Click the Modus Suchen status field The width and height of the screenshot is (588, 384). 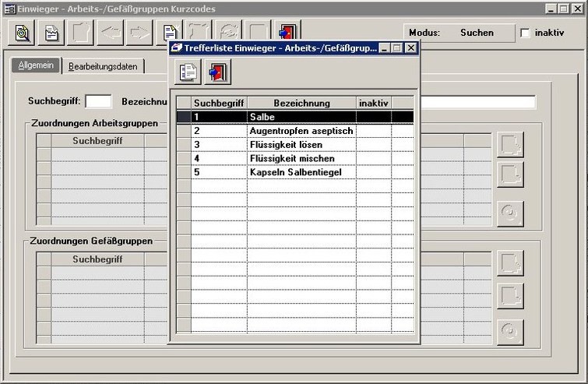pyautogui.click(x=459, y=33)
